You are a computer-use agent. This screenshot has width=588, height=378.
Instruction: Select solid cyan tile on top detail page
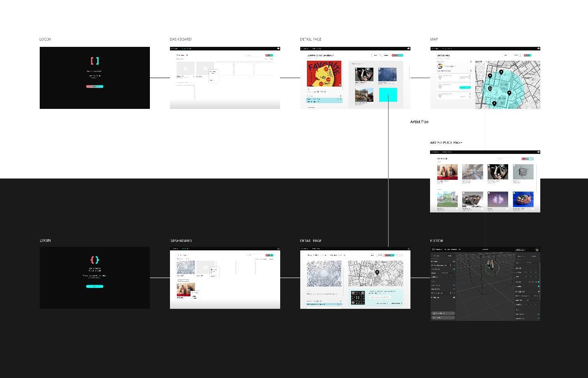(388, 95)
